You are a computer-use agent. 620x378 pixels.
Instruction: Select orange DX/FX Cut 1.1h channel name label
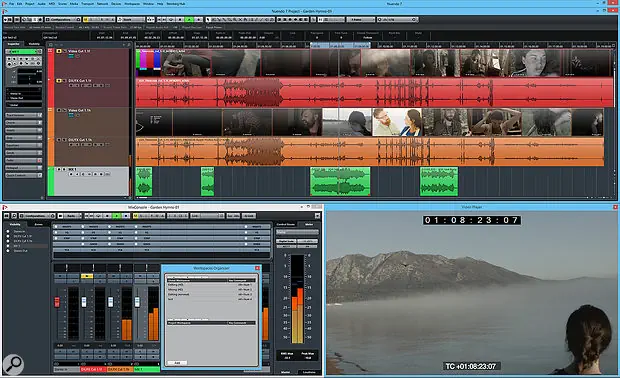pyautogui.click(x=120, y=369)
